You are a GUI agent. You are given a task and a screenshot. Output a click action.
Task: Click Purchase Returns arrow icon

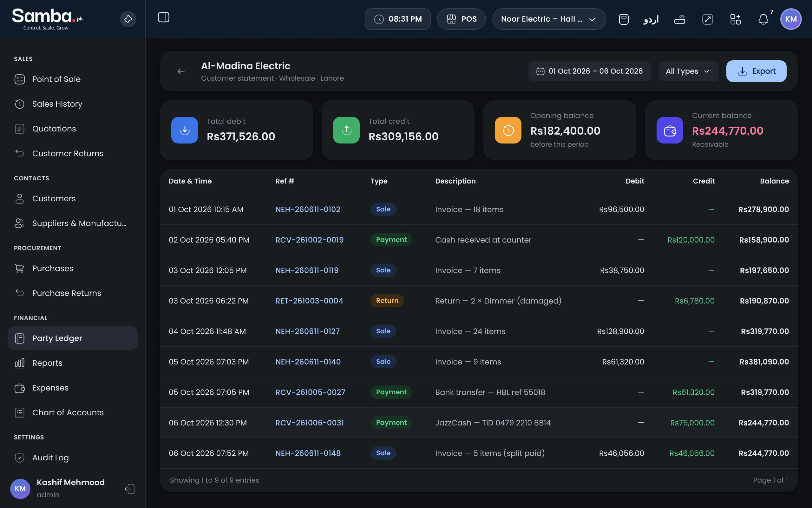click(19, 293)
